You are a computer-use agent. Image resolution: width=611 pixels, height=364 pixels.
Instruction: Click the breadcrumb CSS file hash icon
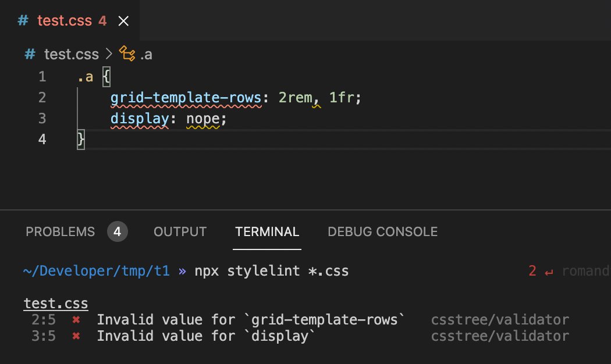coord(30,53)
